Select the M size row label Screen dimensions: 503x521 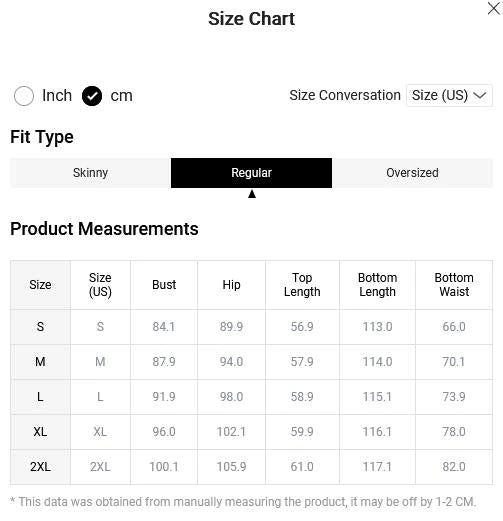coord(40,362)
